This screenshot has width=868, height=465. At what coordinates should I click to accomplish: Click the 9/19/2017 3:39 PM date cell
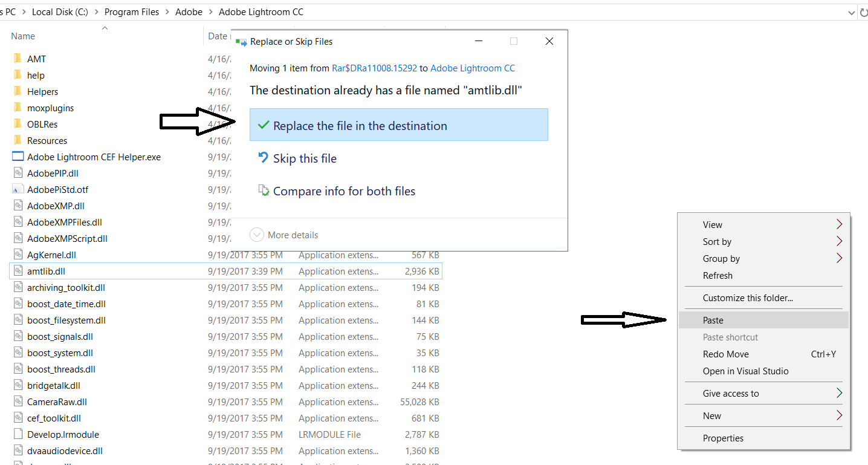245,272
